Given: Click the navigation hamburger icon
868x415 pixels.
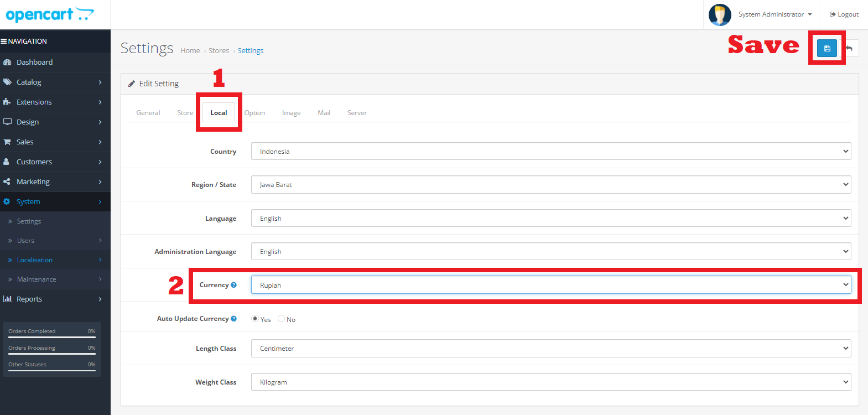Looking at the screenshot, I should [3, 41].
